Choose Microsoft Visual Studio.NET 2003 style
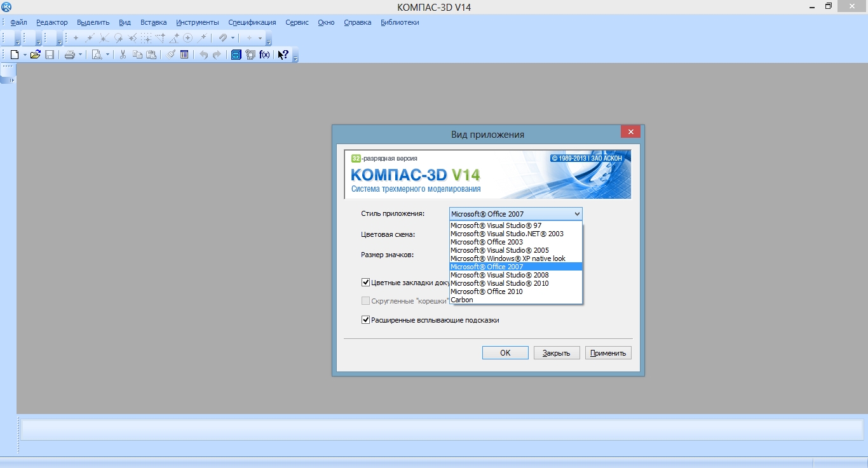 tap(515, 234)
